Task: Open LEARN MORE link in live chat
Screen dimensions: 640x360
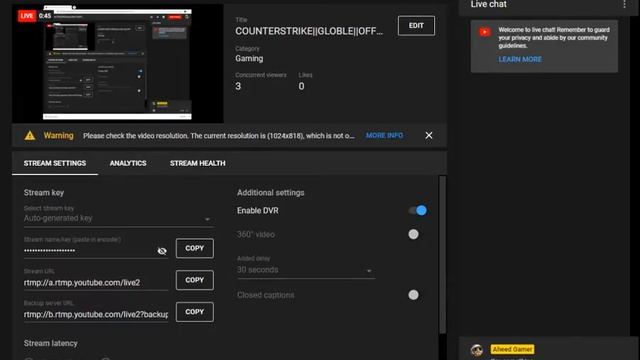Action: [x=520, y=60]
